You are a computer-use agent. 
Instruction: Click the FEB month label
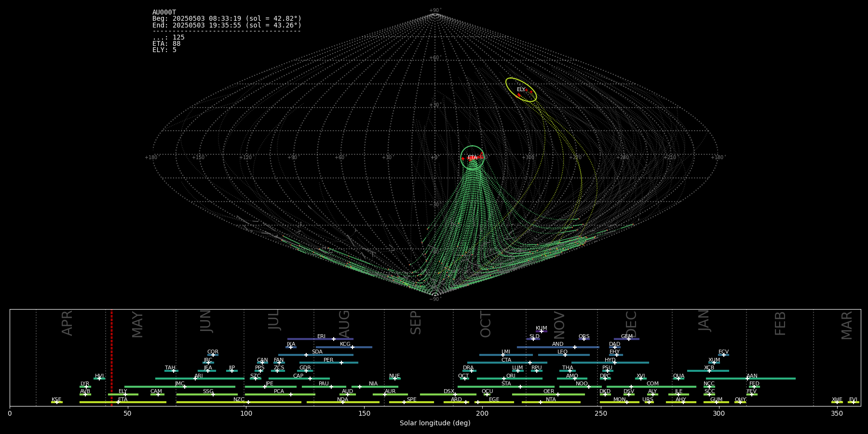click(780, 324)
